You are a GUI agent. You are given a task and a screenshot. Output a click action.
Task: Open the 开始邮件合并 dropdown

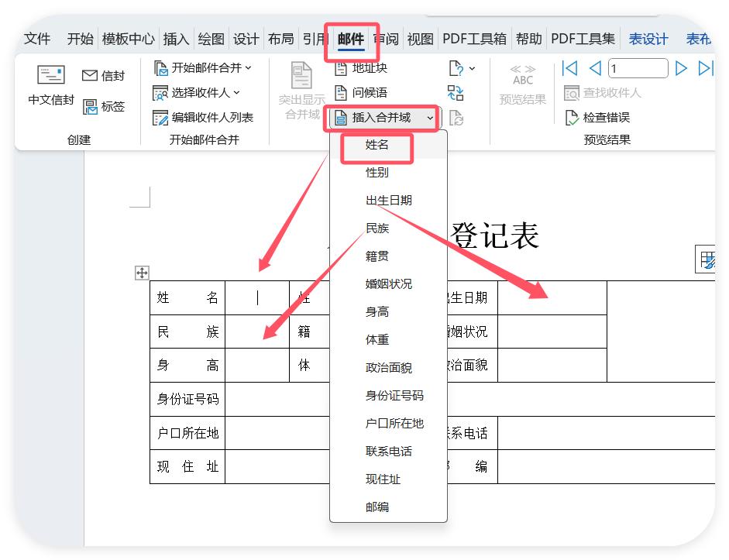click(x=203, y=68)
